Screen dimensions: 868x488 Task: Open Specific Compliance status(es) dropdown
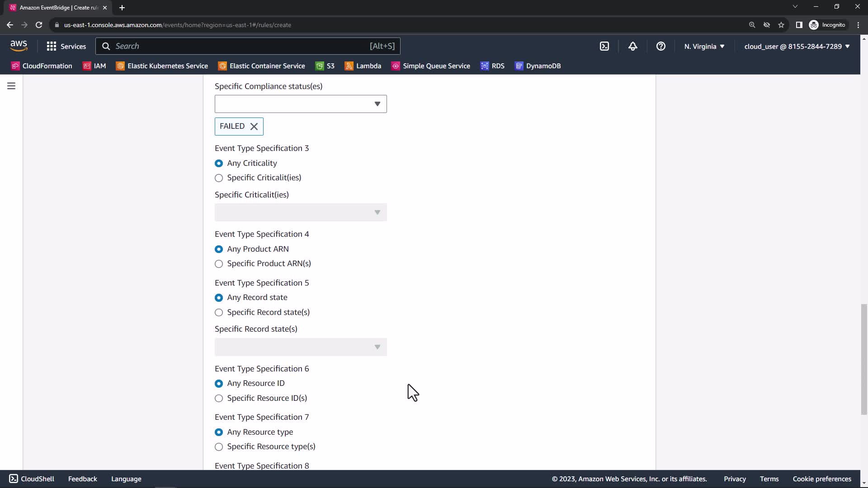301,104
